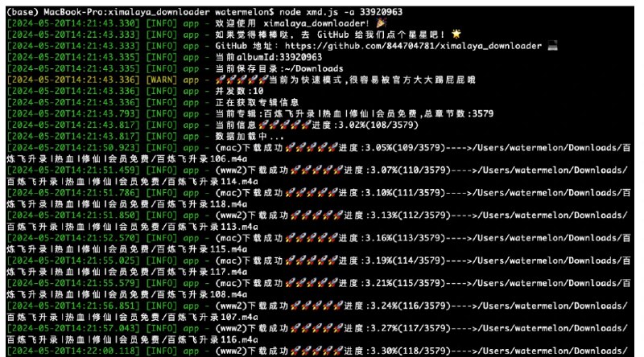Click the text '正在获取专辑信息'
Screen dimensions: 644x357
point(257,102)
